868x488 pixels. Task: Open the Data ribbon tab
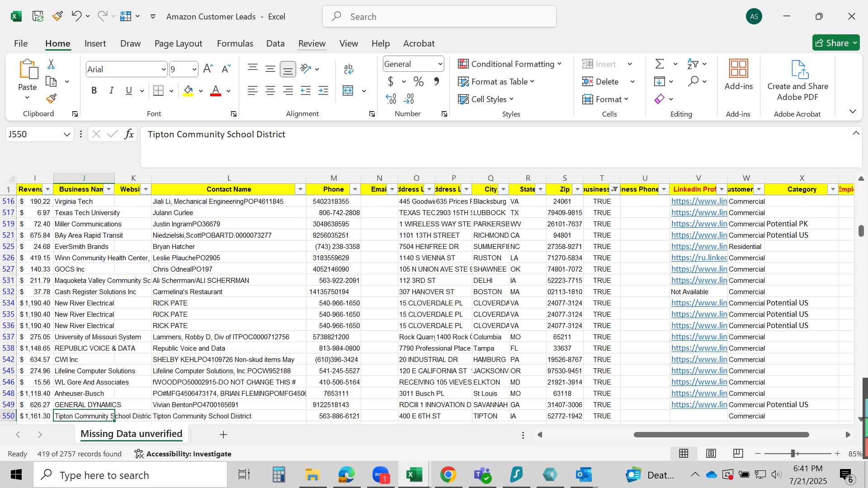pos(275,43)
